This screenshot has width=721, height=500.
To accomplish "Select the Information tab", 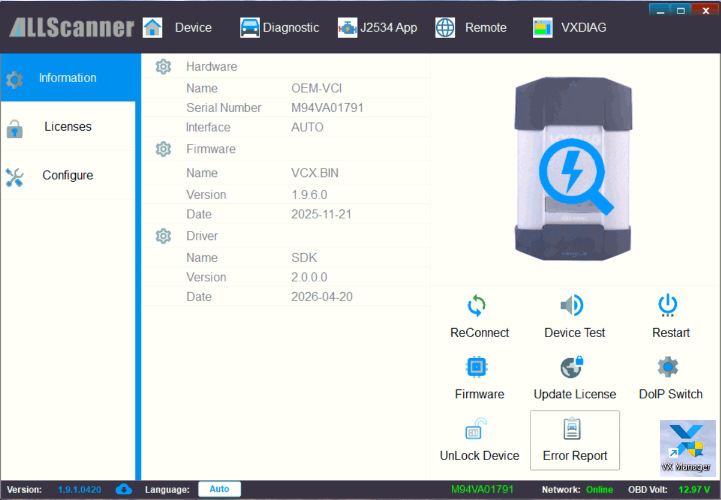I will coord(70,77).
